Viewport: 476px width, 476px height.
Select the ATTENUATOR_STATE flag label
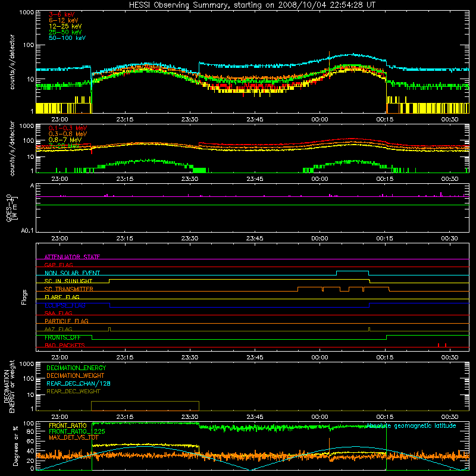tap(72, 257)
